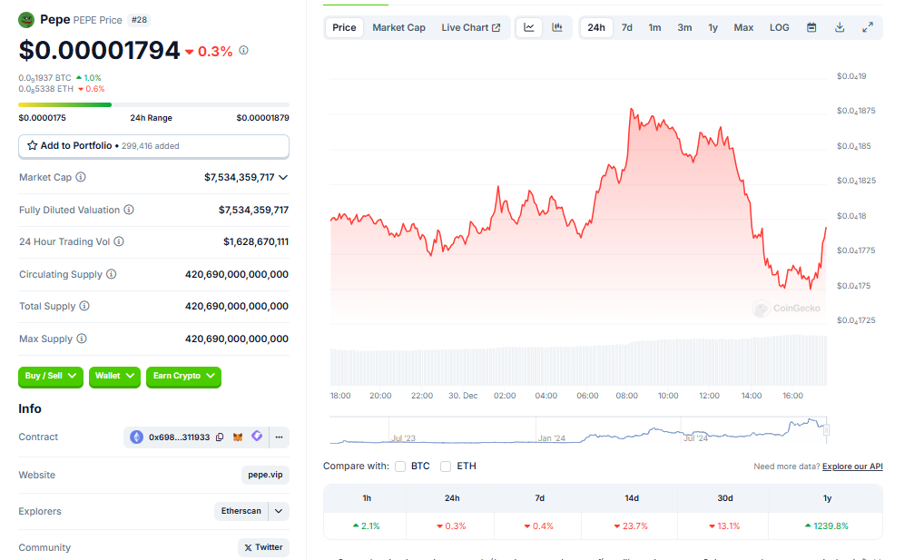Open the pepe.vip website link

264,475
